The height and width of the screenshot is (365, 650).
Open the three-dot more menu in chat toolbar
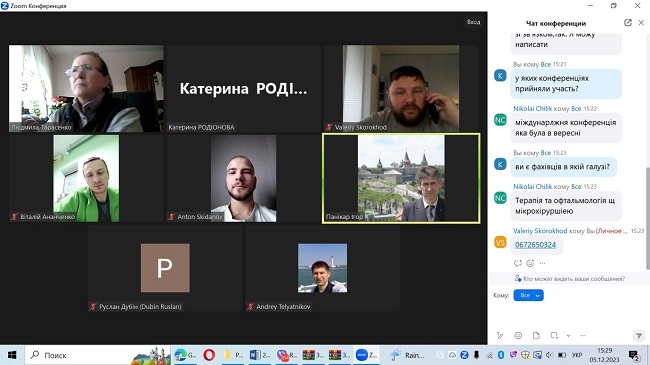pos(583,335)
